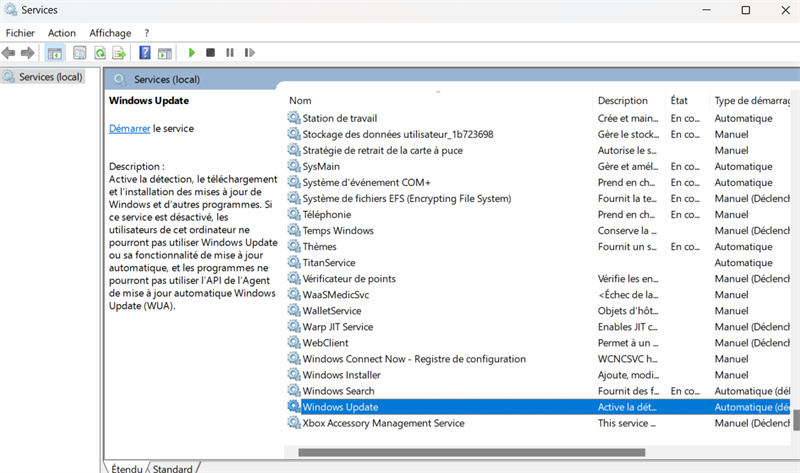800x473 pixels.
Task: Click the gear icon of Windows Search
Action: (294, 390)
